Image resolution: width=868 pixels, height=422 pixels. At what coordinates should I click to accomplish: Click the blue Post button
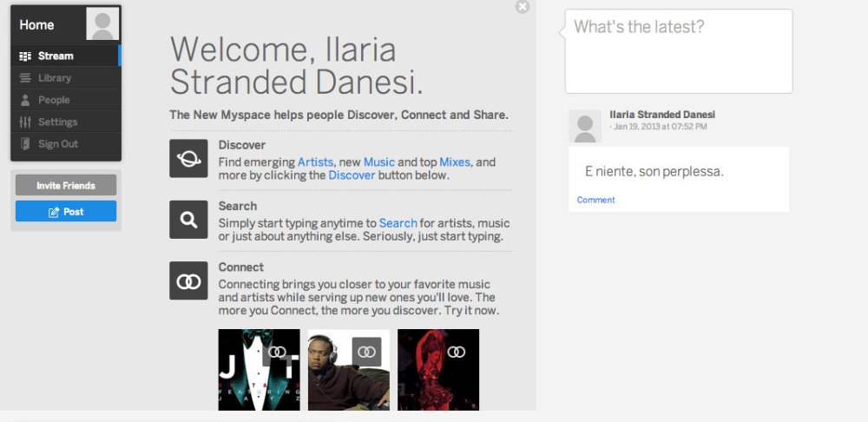(66, 211)
